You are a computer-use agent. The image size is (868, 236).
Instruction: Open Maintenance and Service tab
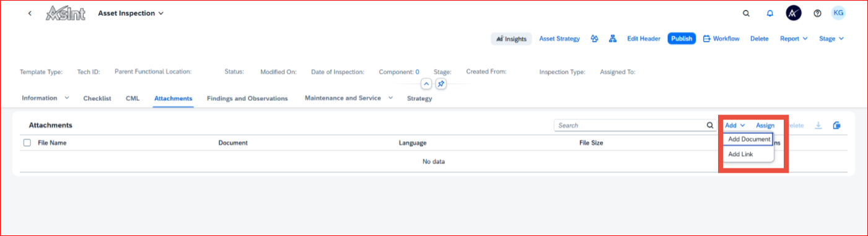(343, 98)
